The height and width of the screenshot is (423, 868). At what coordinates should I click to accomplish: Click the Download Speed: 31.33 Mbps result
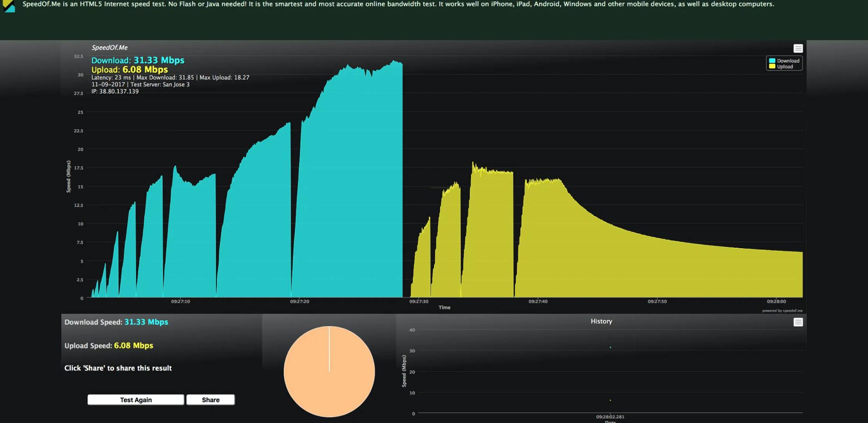click(x=116, y=322)
